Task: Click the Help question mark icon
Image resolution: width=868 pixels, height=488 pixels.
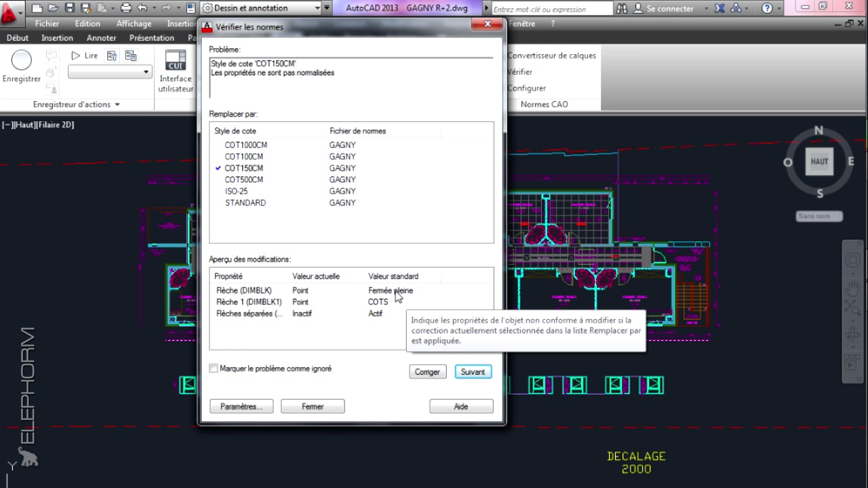Action: pos(767,9)
